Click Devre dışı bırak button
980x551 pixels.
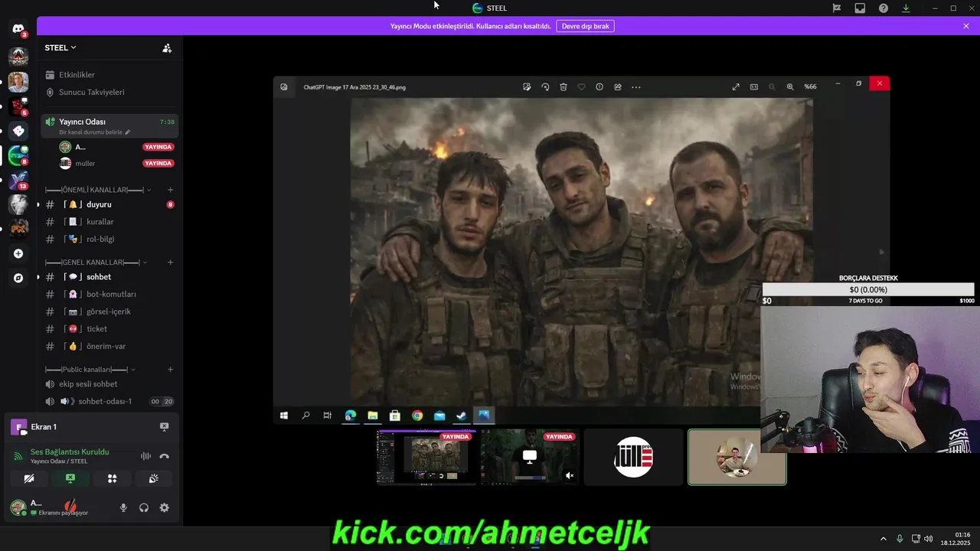(x=585, y=26)
